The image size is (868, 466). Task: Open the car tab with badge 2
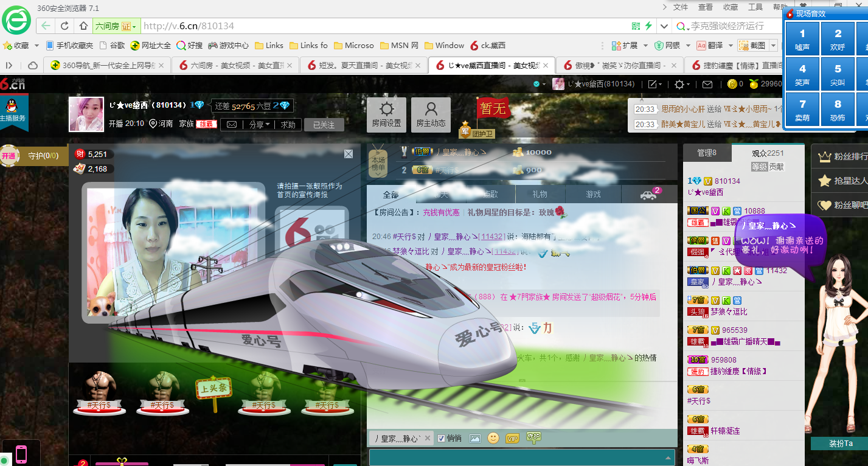pyautogui.click(x=649, y=194)
